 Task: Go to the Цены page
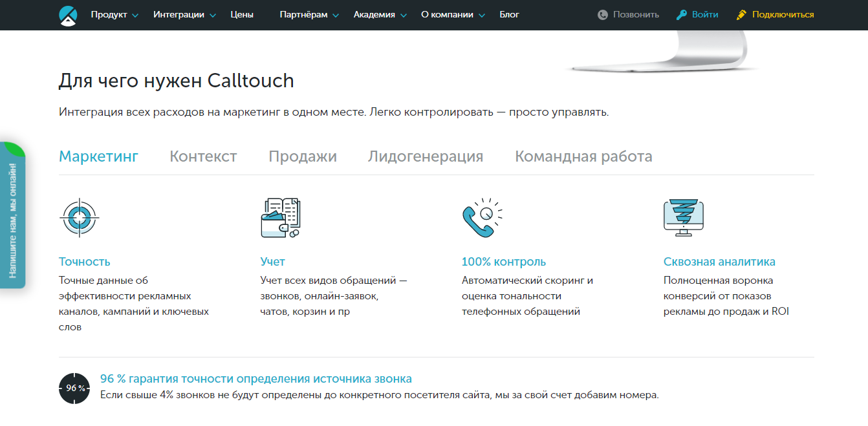tap(242, 15)
